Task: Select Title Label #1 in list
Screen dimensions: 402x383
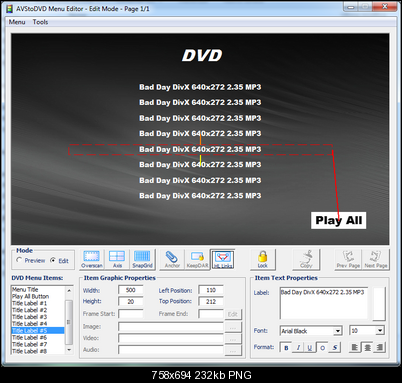Action: [x=38, y=303]
